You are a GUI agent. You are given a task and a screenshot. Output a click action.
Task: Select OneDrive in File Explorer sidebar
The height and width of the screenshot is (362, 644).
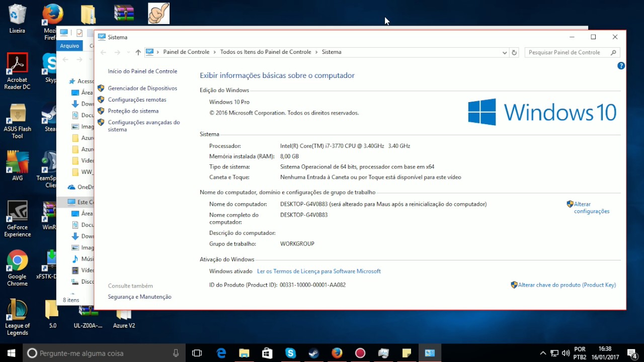click(x=80, y=187)
